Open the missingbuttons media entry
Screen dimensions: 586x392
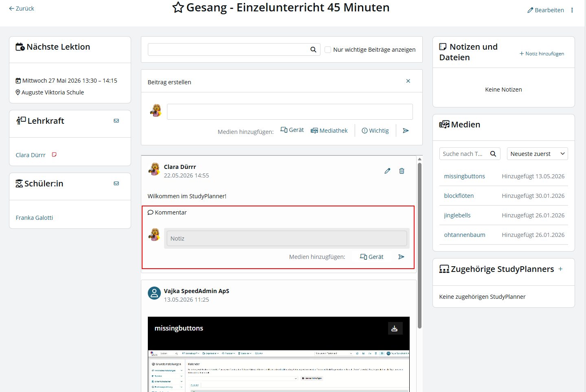point(465,176)
